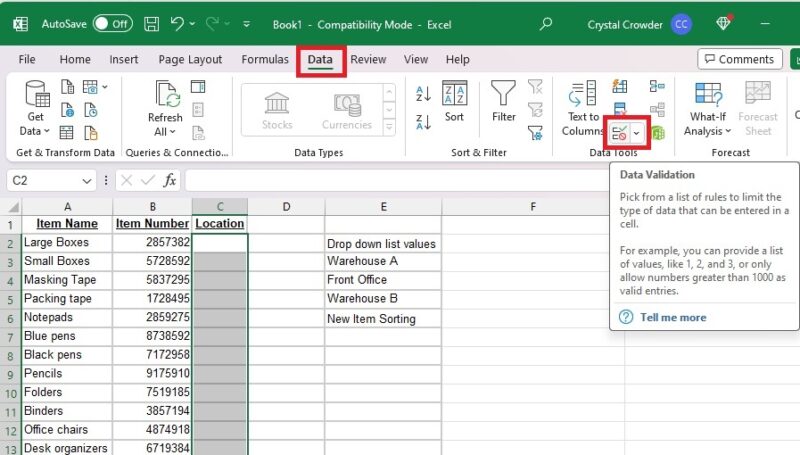Viewport: 800px width, 455px height.
Task: Open the Queries & Connections pane icon
Action: (x=198, y=87)
